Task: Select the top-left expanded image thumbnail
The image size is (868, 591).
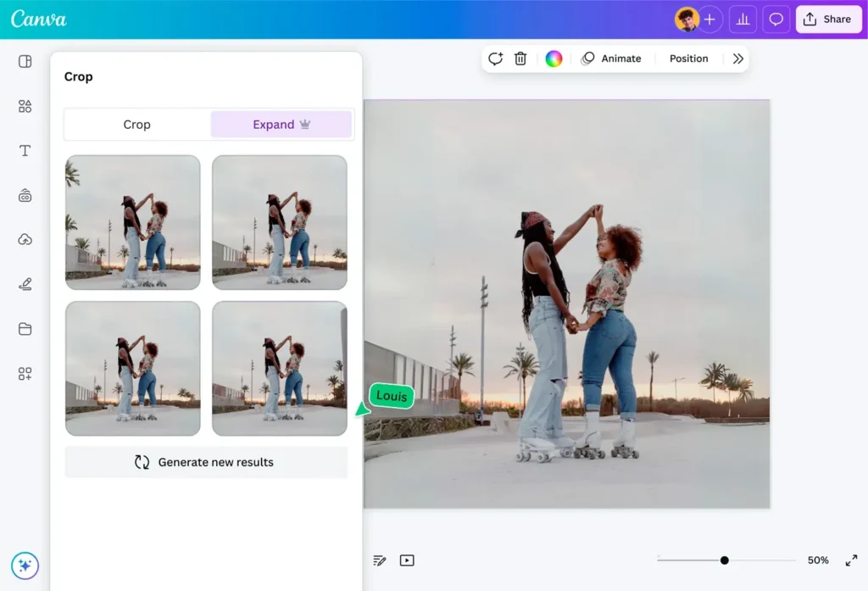Action: pyautogui.click(x=132, y=221)
